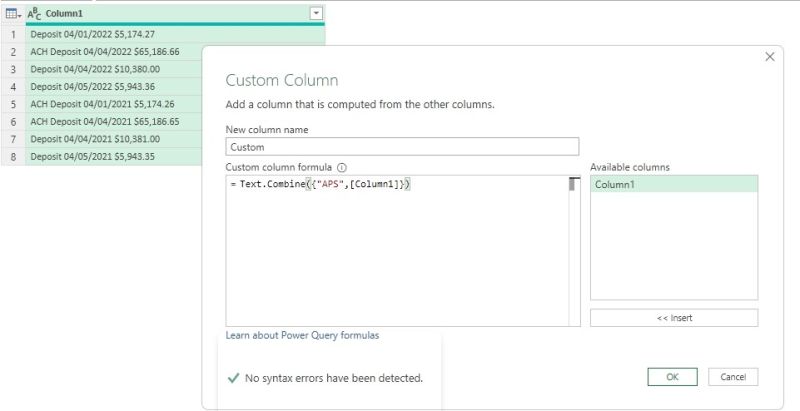Select Column1 in Available columns list
The width and height of the screenshot is (800, 411).
(674, 185)
